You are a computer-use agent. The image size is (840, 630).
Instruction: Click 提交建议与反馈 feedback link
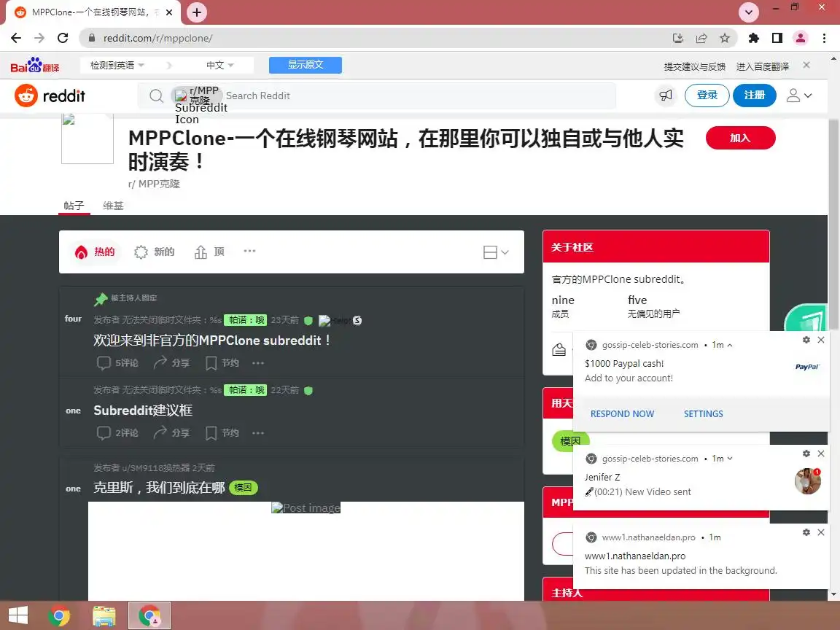[694, 66]
